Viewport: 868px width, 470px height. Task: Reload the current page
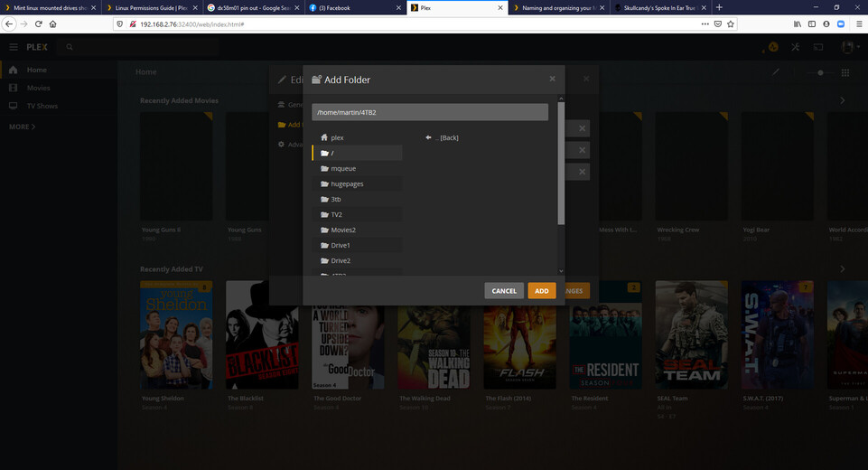(38, 23)
